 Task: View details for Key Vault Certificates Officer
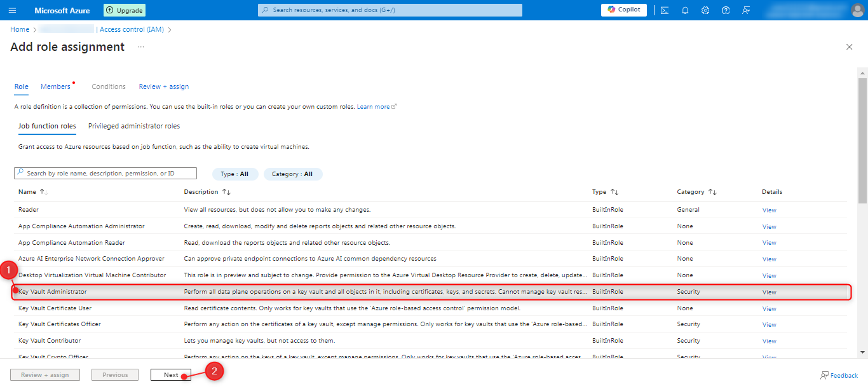tap(769, 325)
